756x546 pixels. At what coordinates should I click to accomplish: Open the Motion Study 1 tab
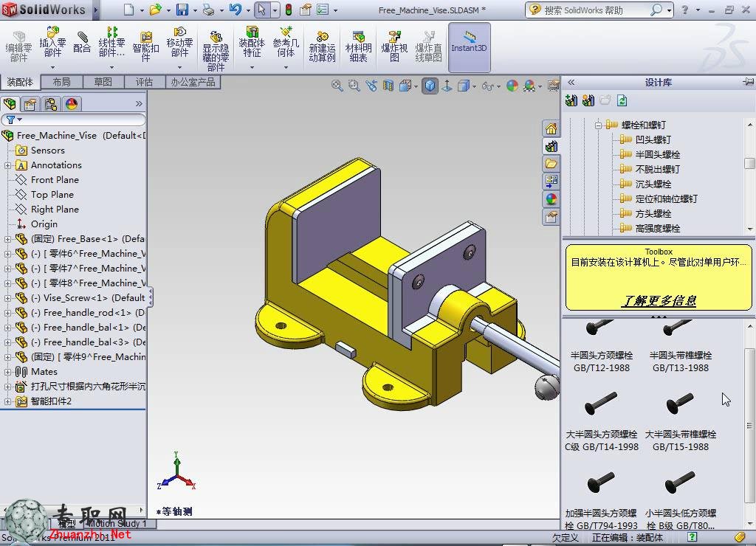coord(117,523)
